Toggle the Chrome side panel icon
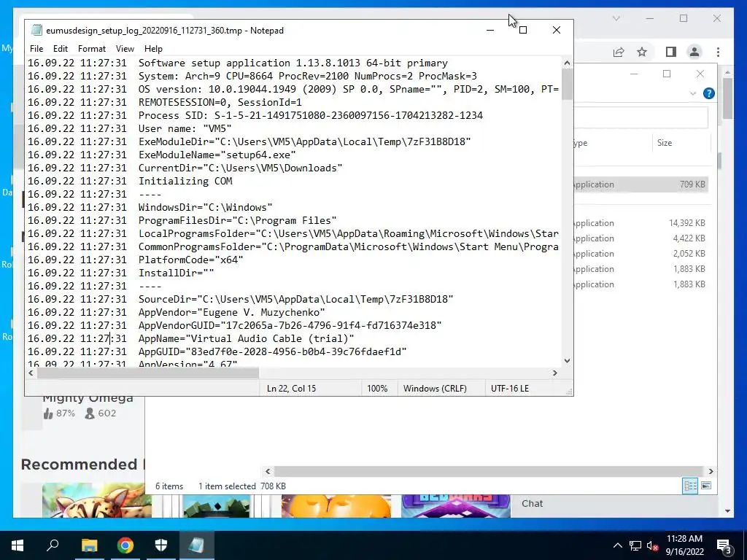 (671, 52)
